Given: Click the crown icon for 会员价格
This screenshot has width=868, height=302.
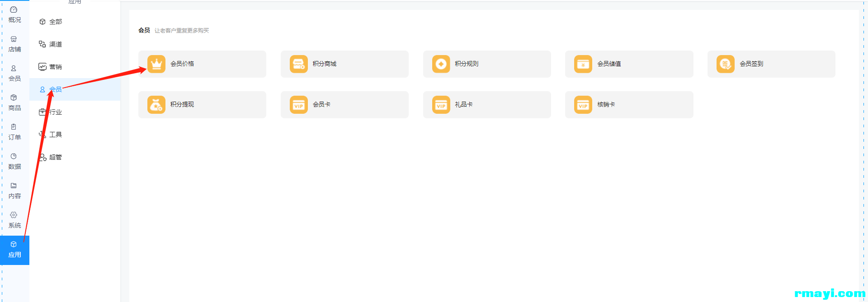Looking at the screenshot, I should 156,64.
